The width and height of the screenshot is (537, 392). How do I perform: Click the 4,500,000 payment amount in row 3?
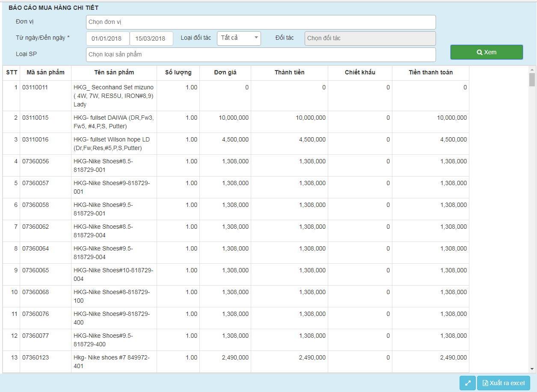pyautogui.click(x=454, y=139)
